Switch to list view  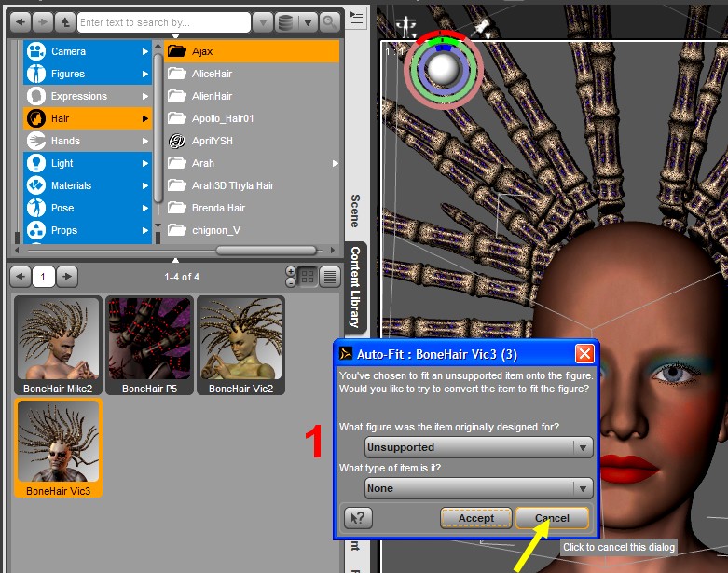click(x=330, y=277)
